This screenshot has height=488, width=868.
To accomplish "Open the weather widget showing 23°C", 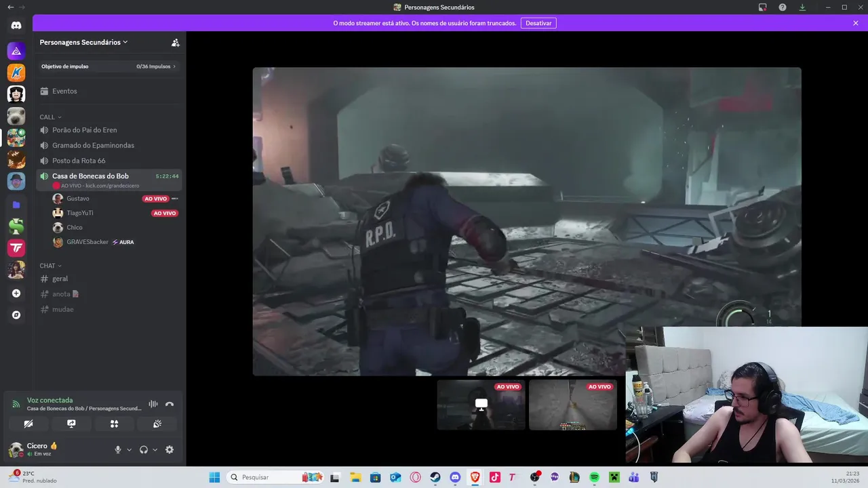I will coord(33,477).
